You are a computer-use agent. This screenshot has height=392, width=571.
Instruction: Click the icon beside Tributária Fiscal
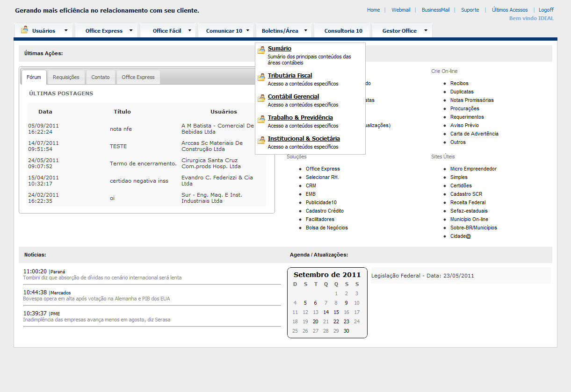pyautogui.click(x=261, y=77)
